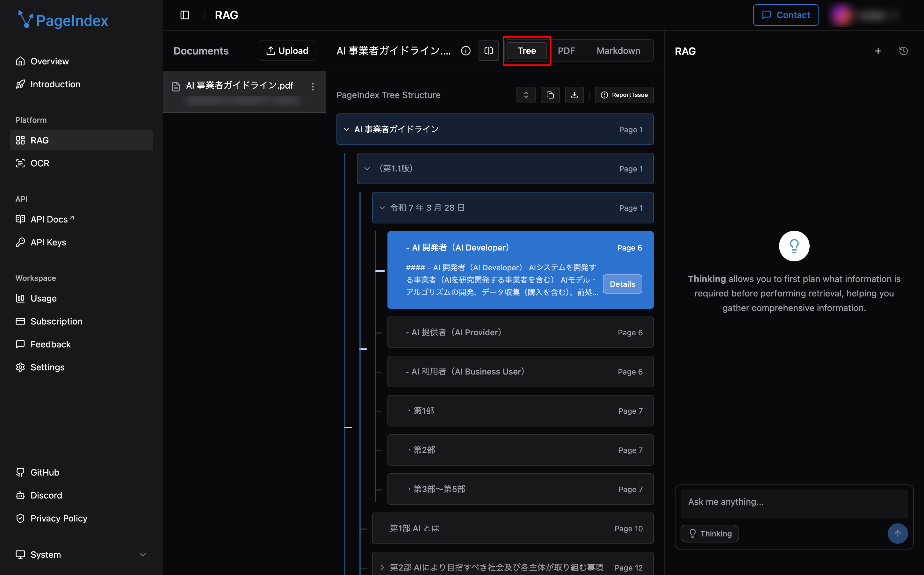
Task: Start a new RAG chat with the plus icon
Action: pos(878,51)
